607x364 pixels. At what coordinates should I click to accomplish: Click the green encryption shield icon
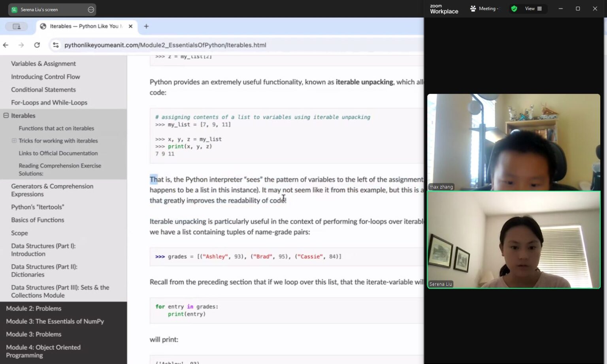pyautogui.click(x=514, y=9)
